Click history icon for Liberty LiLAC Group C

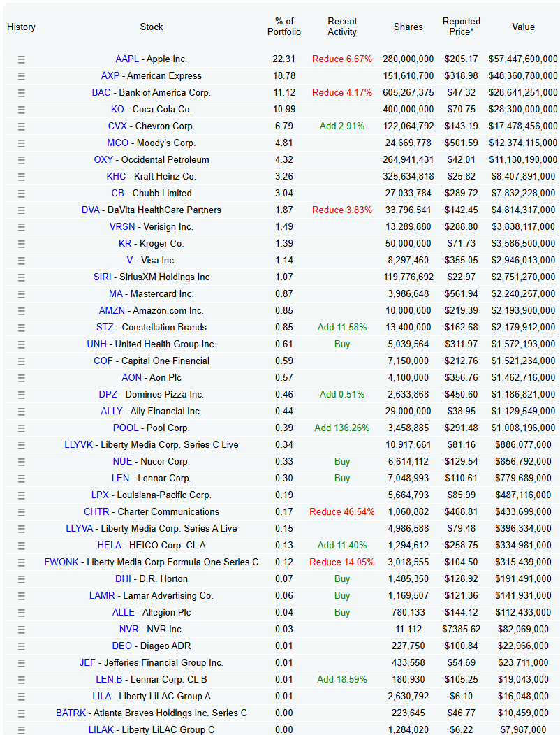tap(21, 730)
